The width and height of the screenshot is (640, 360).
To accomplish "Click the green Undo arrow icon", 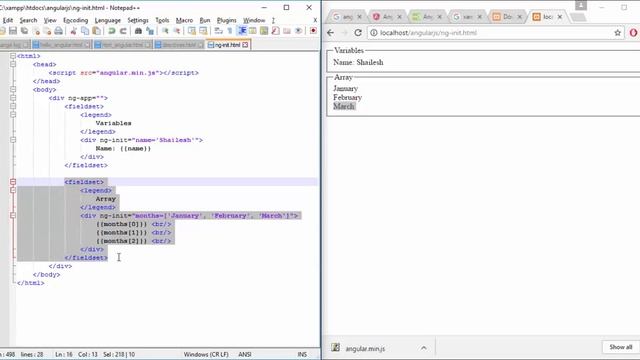I will (111, 31).
